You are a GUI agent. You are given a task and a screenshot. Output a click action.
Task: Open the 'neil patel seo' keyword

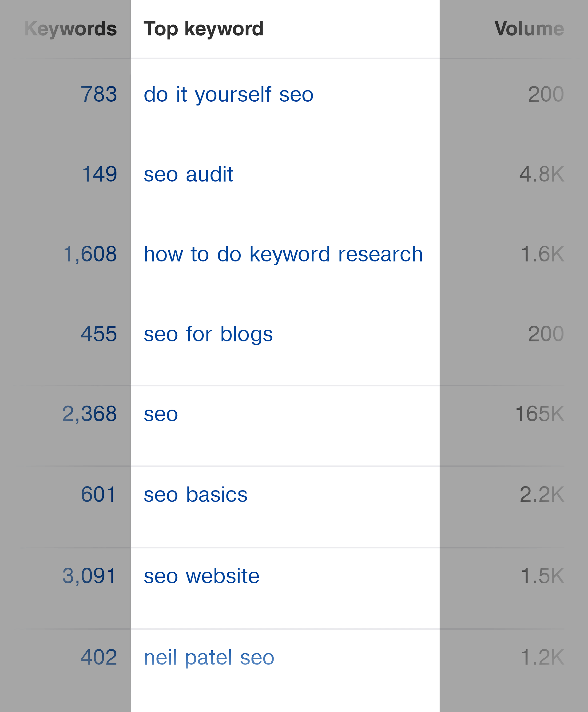pos(209,657)
